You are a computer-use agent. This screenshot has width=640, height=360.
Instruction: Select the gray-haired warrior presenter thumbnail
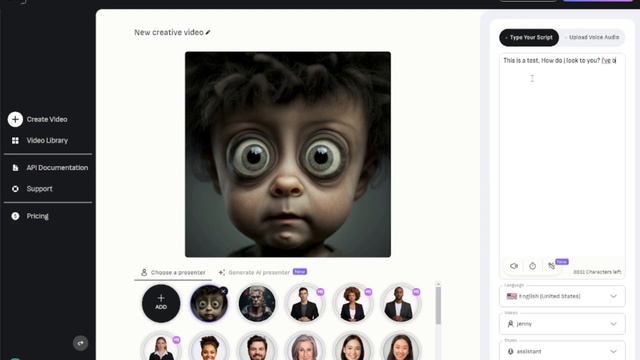click(x=257, y=303)
